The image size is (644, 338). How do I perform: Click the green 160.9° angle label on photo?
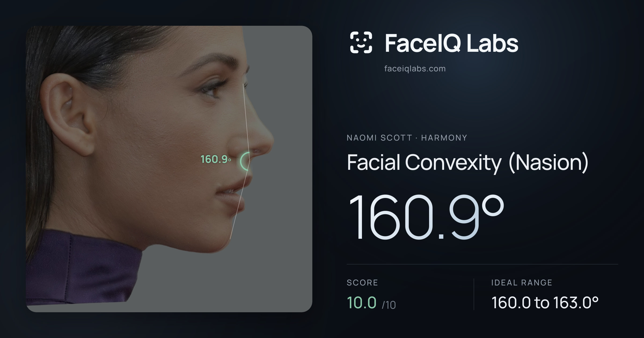point(216,159)
